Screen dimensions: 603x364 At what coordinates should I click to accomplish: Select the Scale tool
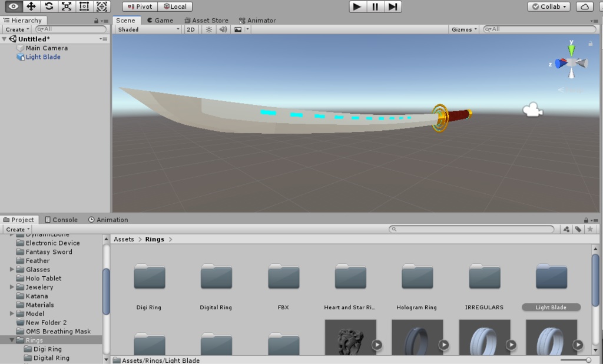pyautogui.click(x=66, y=6)
